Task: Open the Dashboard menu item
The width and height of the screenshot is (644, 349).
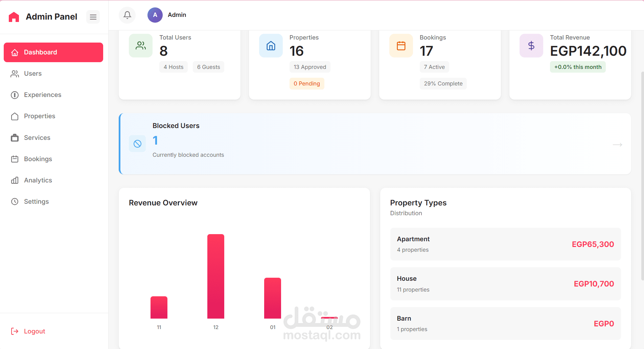Action: pos(53,52)
